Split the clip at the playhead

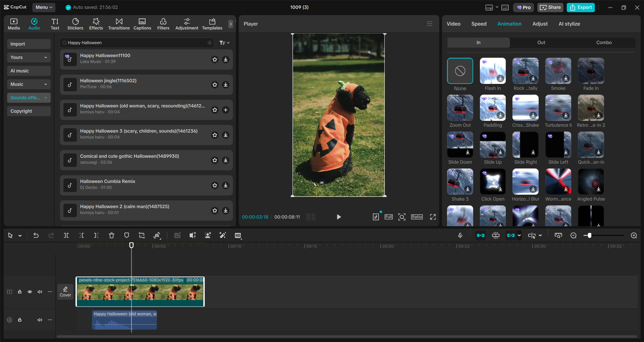point(66,235)
